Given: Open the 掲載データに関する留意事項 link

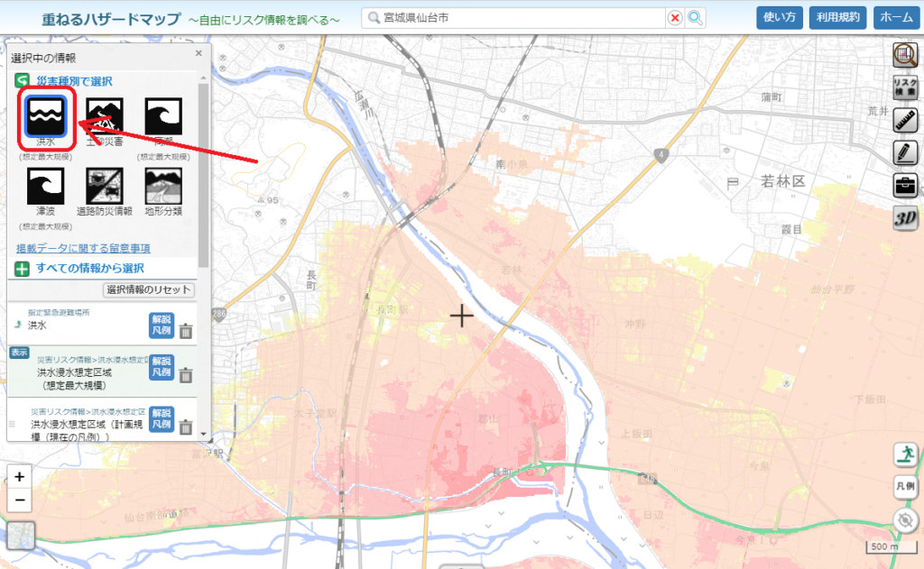Looking at the screenshot, I should click(x=83, y=248).
